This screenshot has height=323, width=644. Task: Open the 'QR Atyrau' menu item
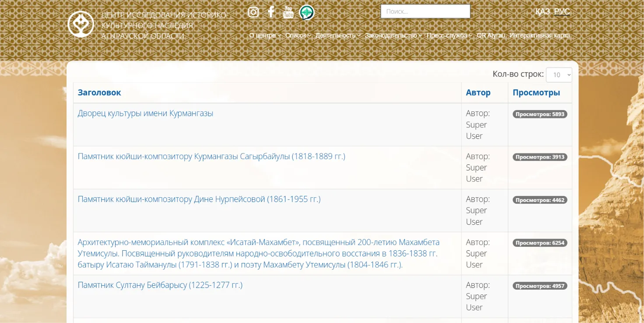tap(491, 35)
